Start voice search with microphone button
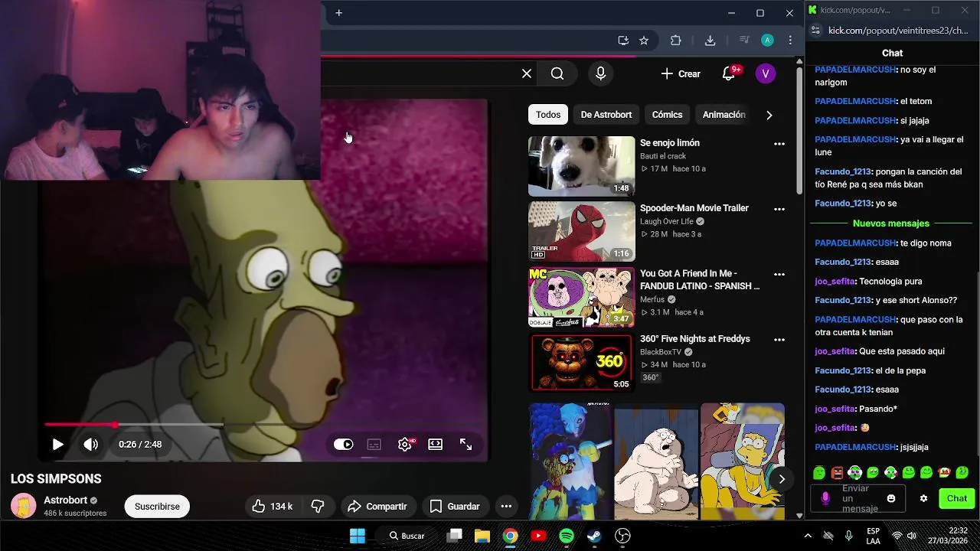 click(x=600, y=73)
